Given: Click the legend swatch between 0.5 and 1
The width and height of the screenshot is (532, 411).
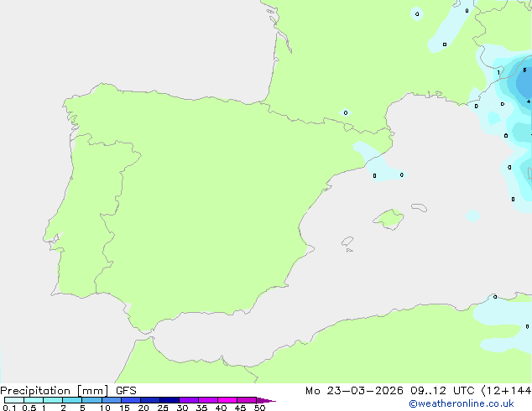Looking at the screenshot, I should [34, 400].
